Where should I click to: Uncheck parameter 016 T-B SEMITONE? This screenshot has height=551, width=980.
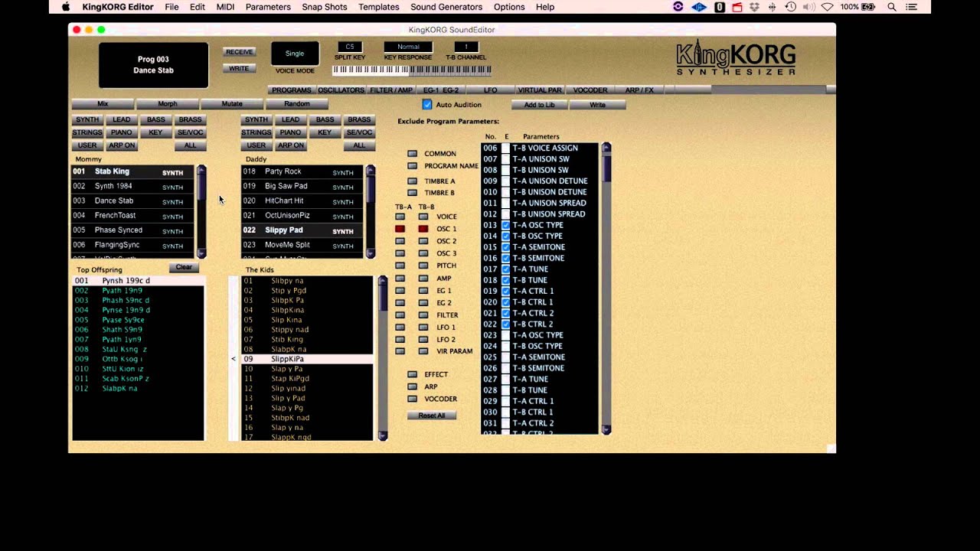coord(505,258)
